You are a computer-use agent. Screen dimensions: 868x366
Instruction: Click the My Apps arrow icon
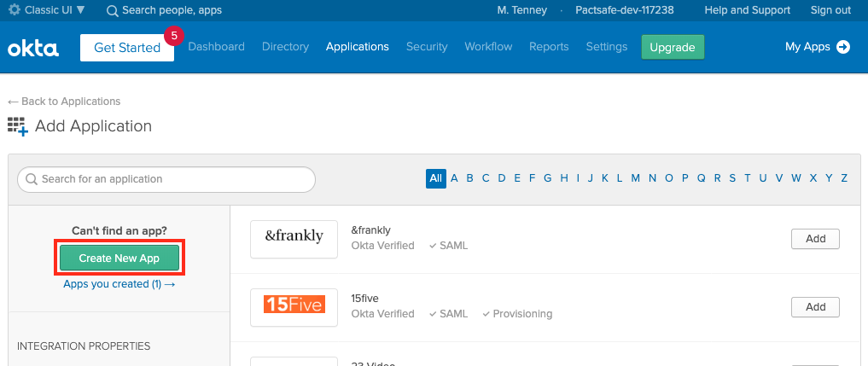[x=843, y=47]
